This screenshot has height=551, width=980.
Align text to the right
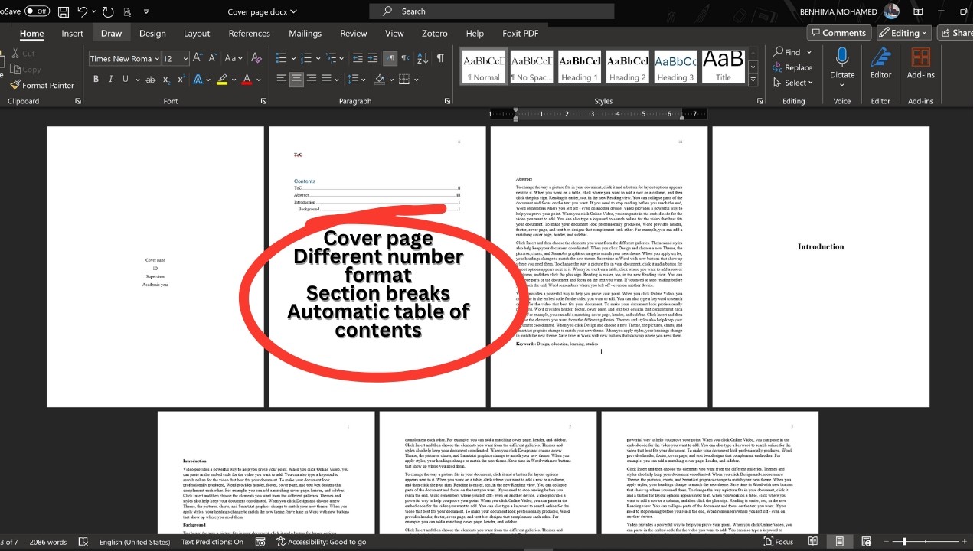tap(313, 79)
